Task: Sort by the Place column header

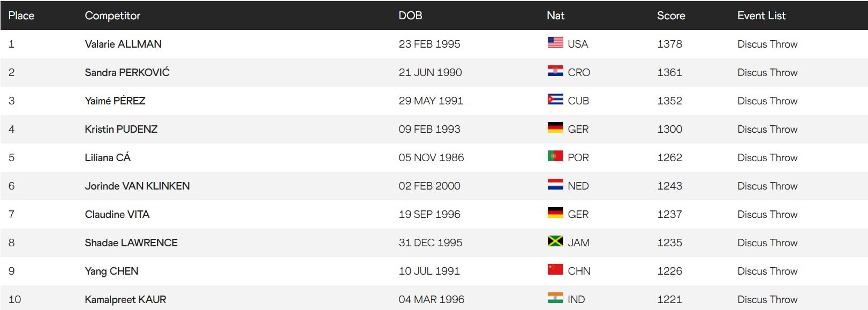Action: [21, 16]
